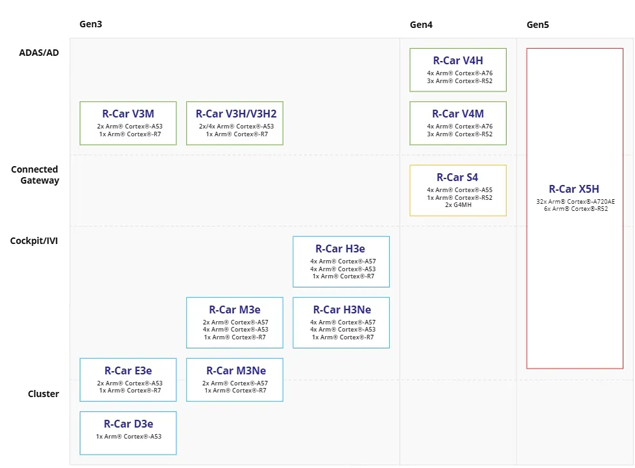
Task: Open the R-Car E3e card
Action: pos(128,380)
